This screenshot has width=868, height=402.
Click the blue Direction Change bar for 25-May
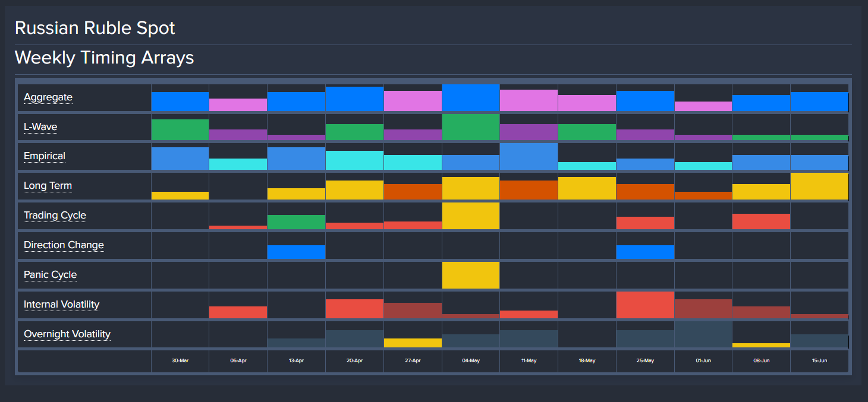click(x=645, y=252)
